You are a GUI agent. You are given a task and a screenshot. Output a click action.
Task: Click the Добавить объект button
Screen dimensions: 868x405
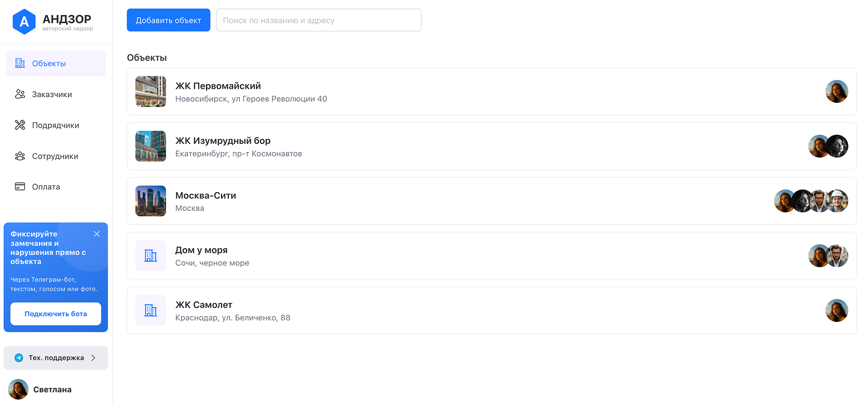click(x=169, y=20)
